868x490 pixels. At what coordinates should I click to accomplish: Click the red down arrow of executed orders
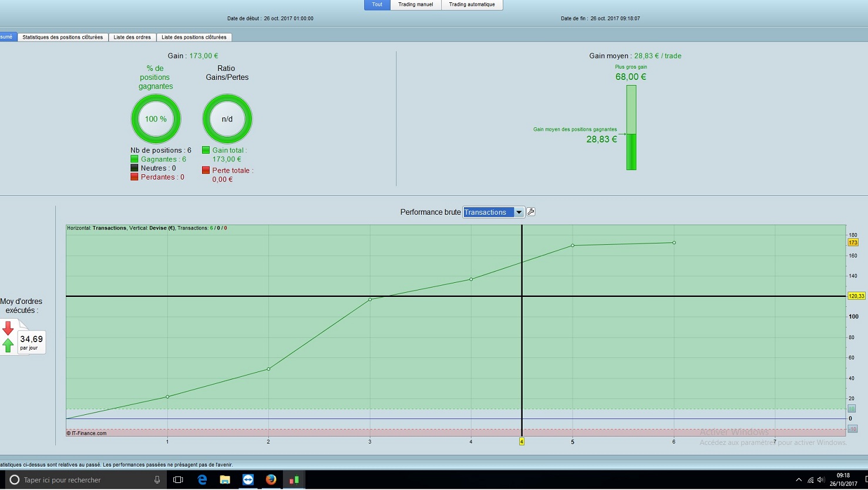coord(8,328)
